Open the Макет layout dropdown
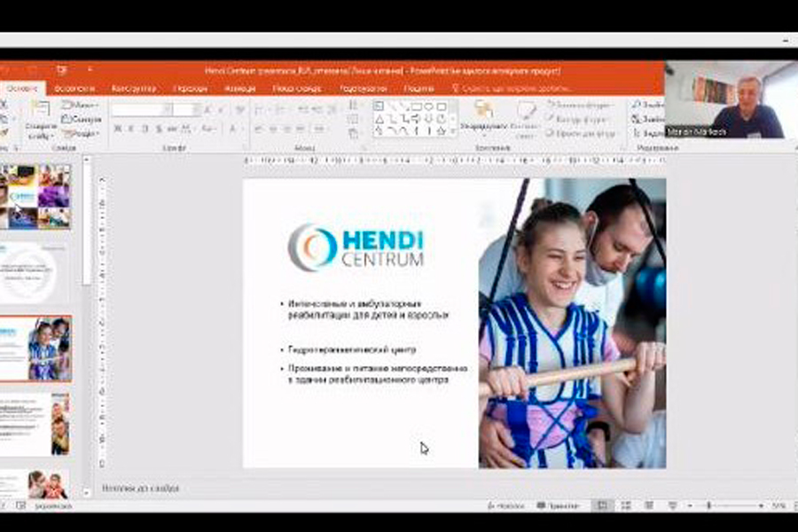This screenshot has width=798, height=532. coord(80,106)
